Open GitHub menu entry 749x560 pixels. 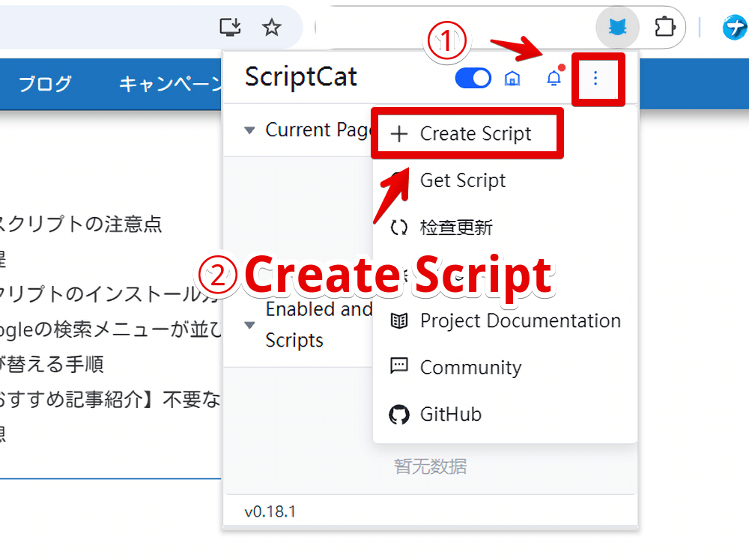[504, 415]
